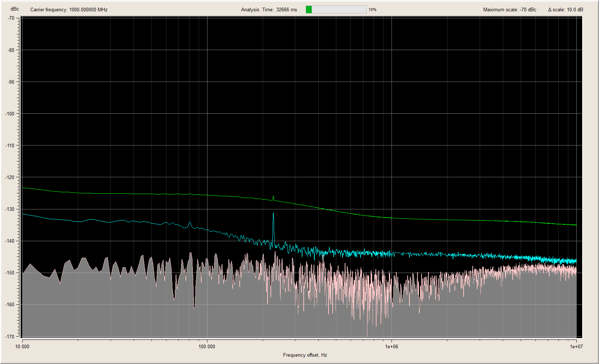
Task: Pick the -150 tick label on vertical axis
Action: tap(10, 273)
